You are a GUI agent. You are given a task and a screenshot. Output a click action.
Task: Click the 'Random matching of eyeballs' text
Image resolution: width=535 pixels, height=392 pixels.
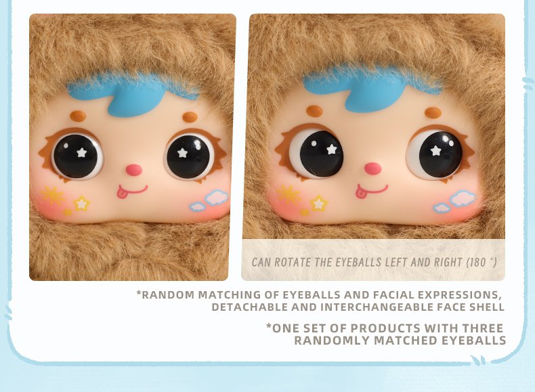click(320, 301)
